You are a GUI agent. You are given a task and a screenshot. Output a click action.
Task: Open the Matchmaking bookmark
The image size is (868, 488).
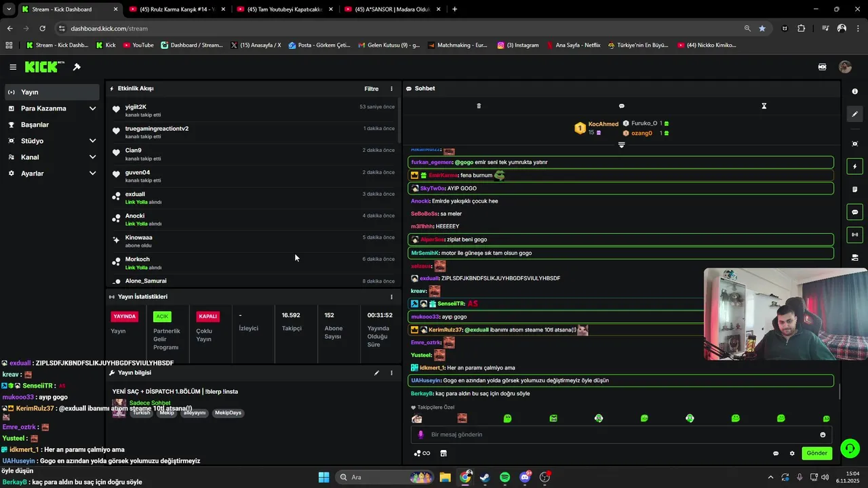(458, 45)
